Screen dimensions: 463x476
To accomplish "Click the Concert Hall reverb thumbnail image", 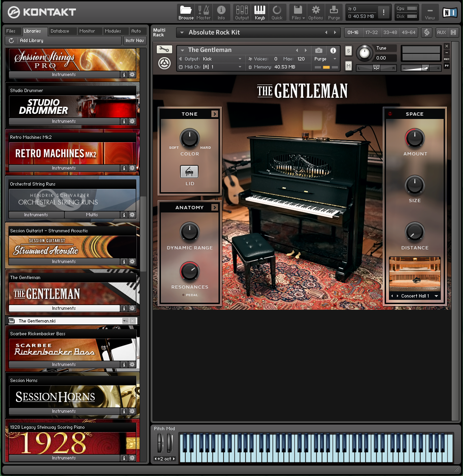I will point(415,274).
